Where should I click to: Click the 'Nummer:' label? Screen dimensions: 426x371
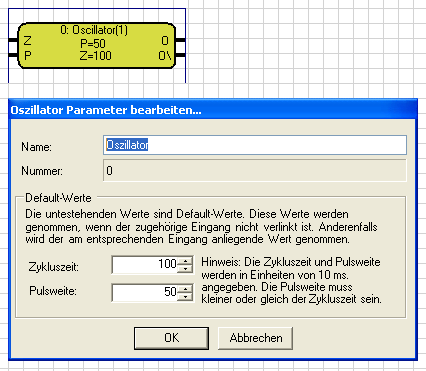(x=42, y=171)
